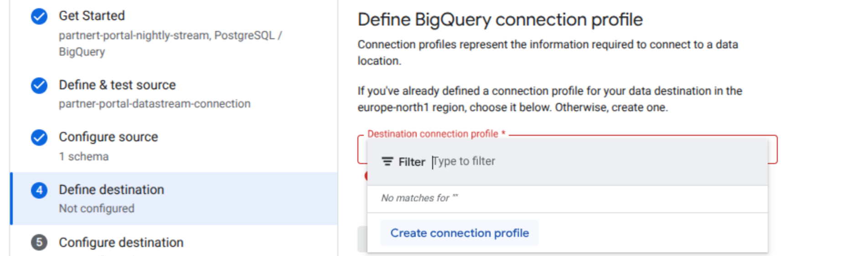This screenshot has height=256, width=868.
Task: Click the 1 schema subtitle text
Action: pyautogui.click(x=84, y=156)
